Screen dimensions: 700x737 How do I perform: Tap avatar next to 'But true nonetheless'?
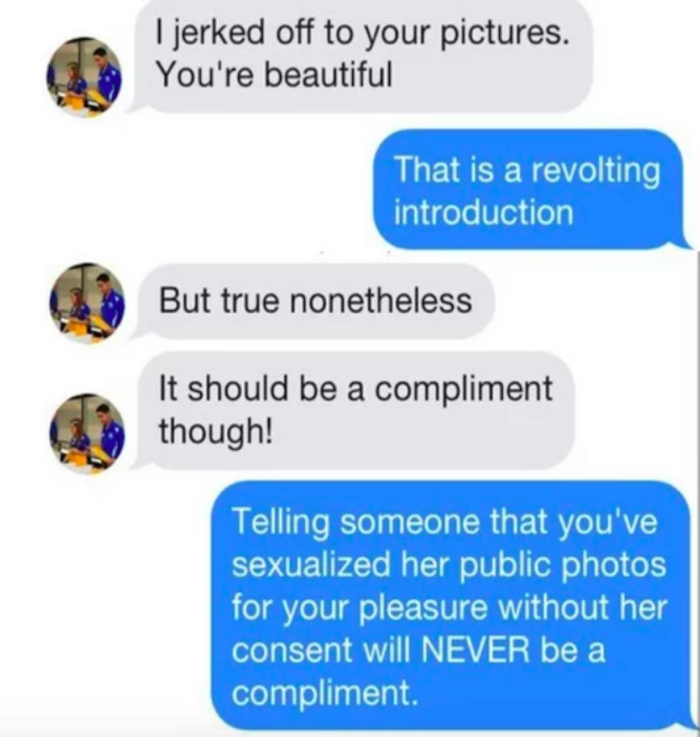tap(87, 303)
